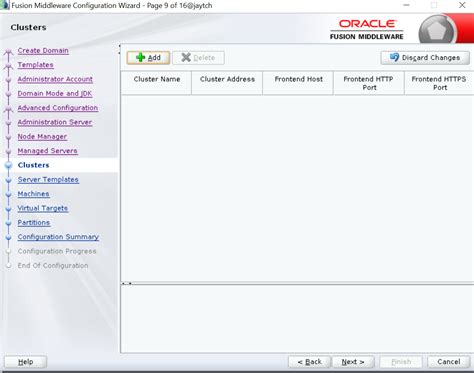Click the Delete cluster button
474x373 pixels.
click(x=198, y=58)
